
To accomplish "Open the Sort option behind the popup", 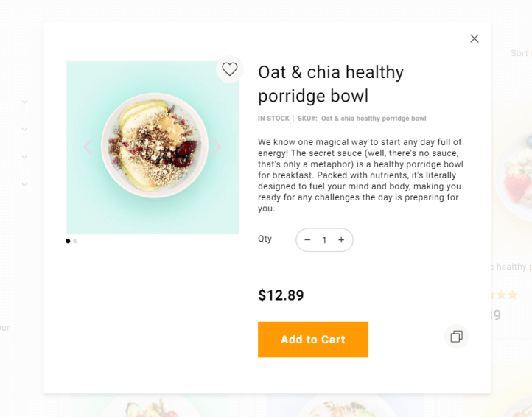I will (519, 53).
